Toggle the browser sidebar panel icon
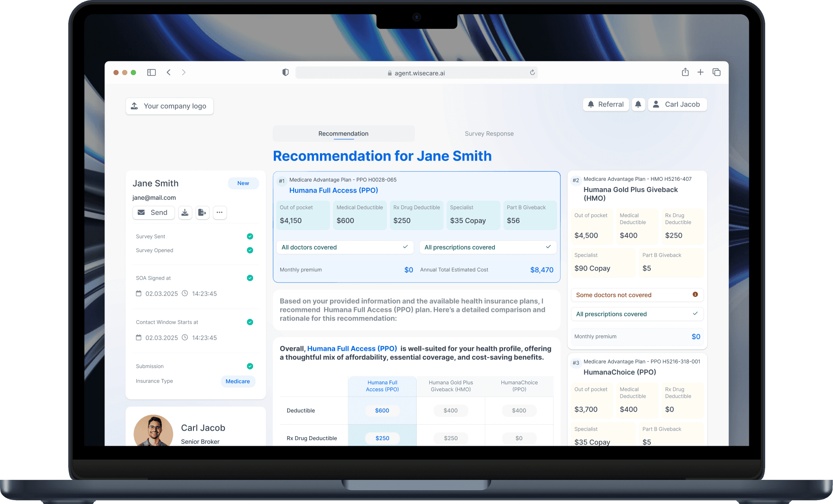Image resolution: width=833 pixels, height=504 pixels. point(151,72)
